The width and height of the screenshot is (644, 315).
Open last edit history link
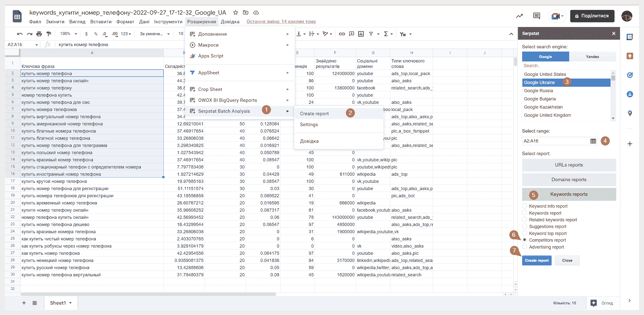tap(281, 22)
